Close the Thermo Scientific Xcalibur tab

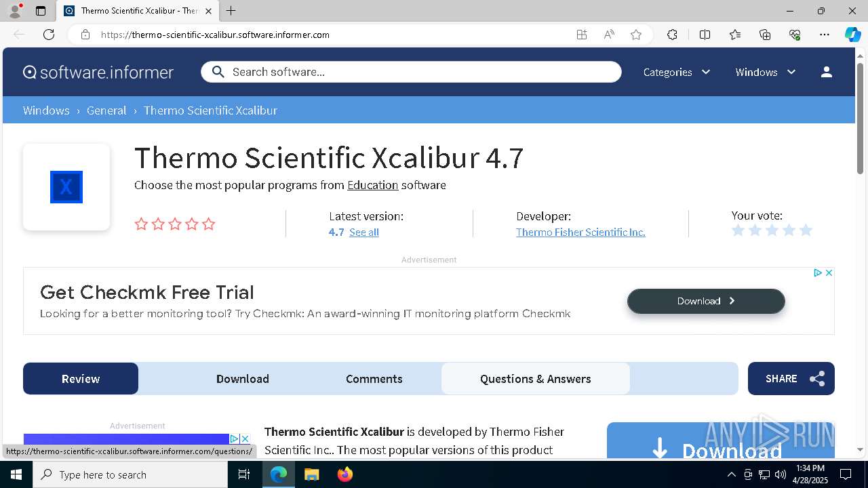[209, 11]
